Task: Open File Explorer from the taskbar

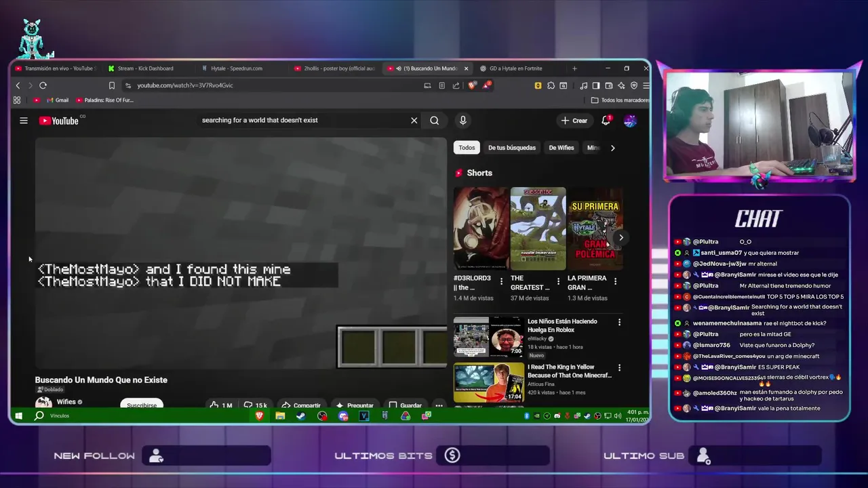Action: (280, 415)
